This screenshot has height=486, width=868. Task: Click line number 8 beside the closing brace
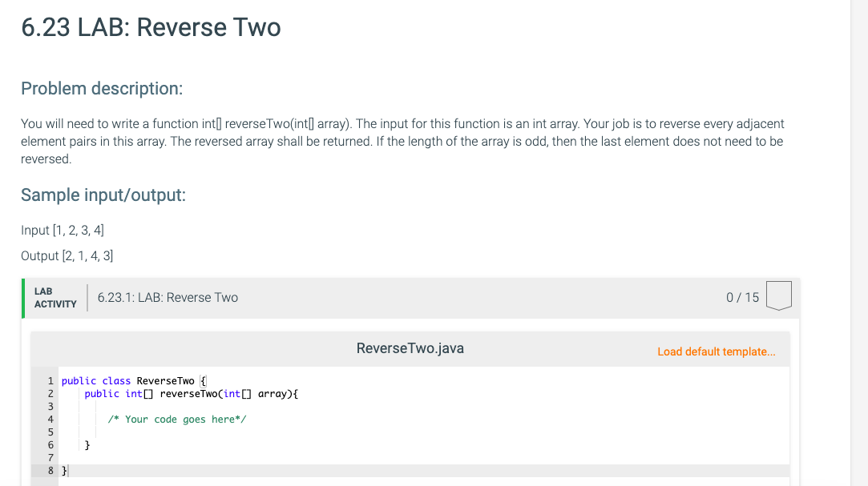tap(50, 471)
